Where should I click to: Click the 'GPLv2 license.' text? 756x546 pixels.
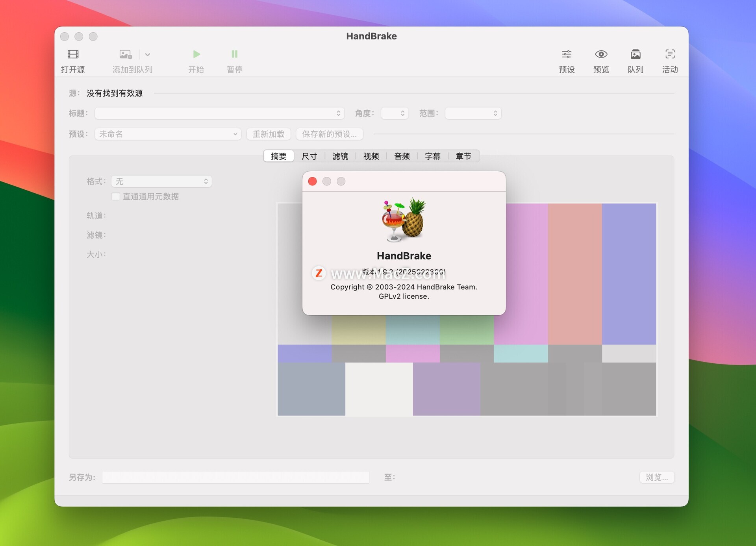[x=404, y=296]
